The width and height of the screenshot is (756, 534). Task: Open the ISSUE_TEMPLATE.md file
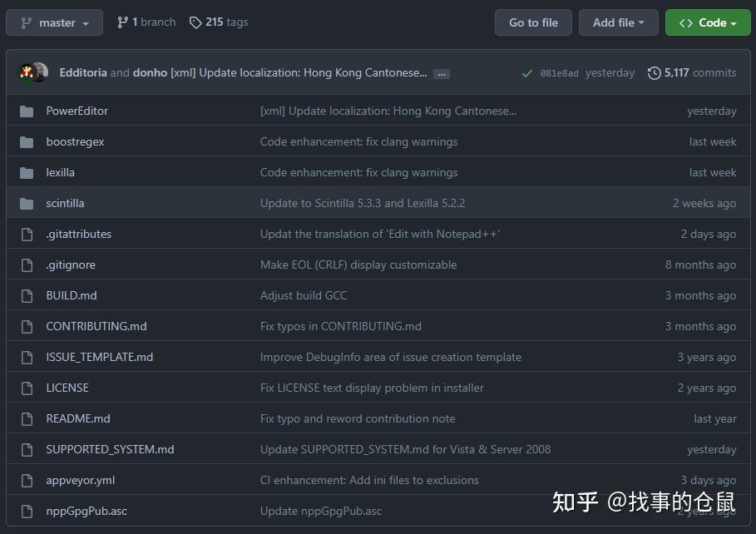pos(100,358)
